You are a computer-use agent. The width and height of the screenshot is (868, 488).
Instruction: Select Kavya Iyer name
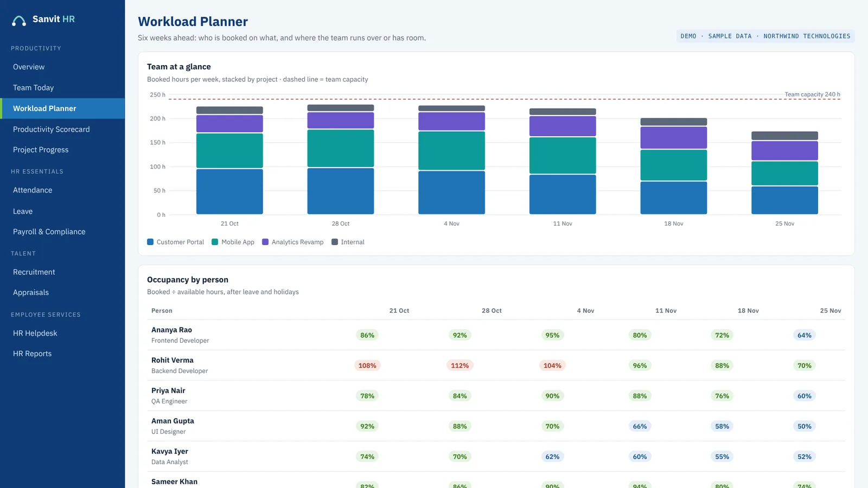170,451
